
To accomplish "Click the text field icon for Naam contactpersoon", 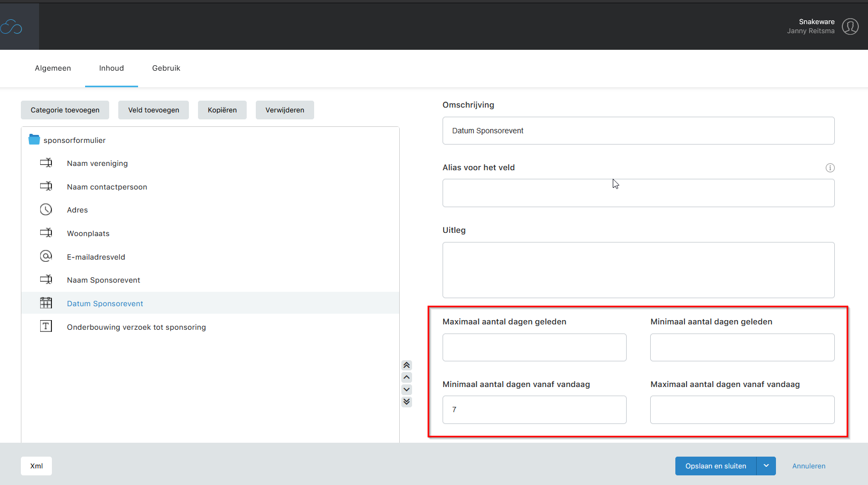I will pos(46,186).
